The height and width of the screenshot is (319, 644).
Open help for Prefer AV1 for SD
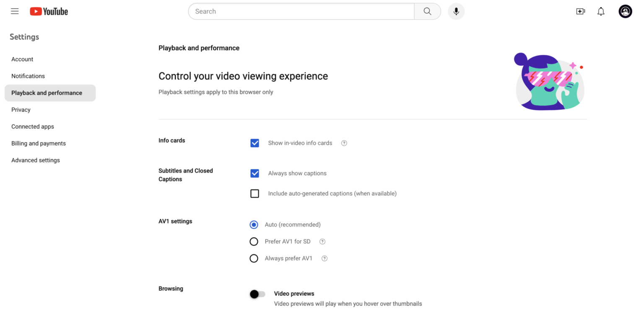322,242
